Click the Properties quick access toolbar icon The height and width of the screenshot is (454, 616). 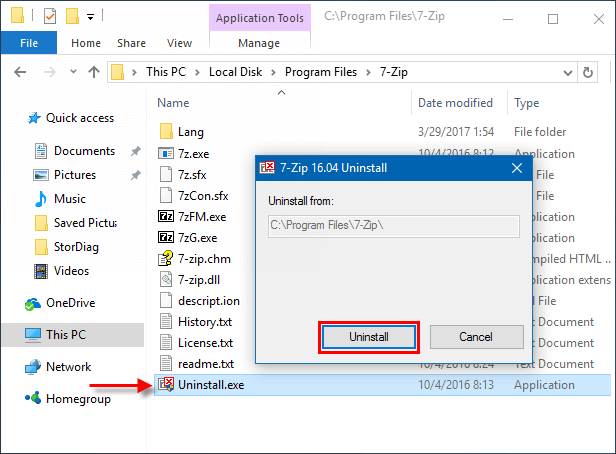(50, 16)
